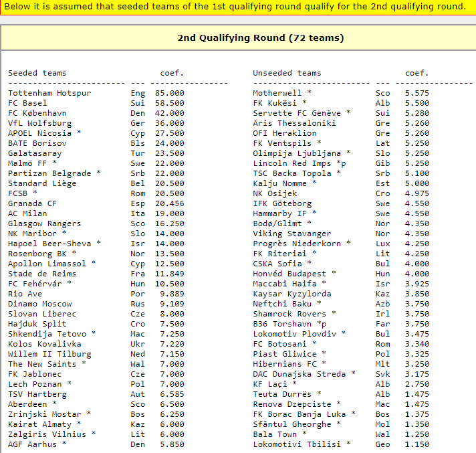Click the coefficient value '85.000'
This screenshot has height=453, width=476.
click(x=170, y=93)
